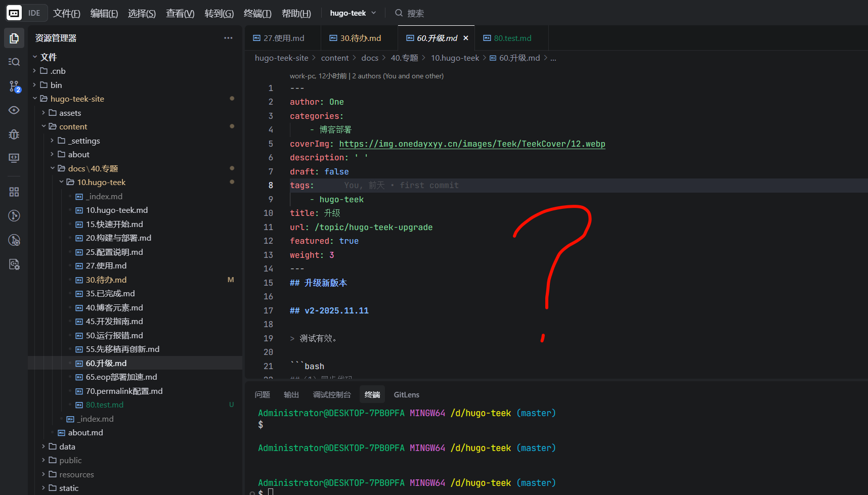Open the Run and Debug bug icon

click(x=14, y=134)
